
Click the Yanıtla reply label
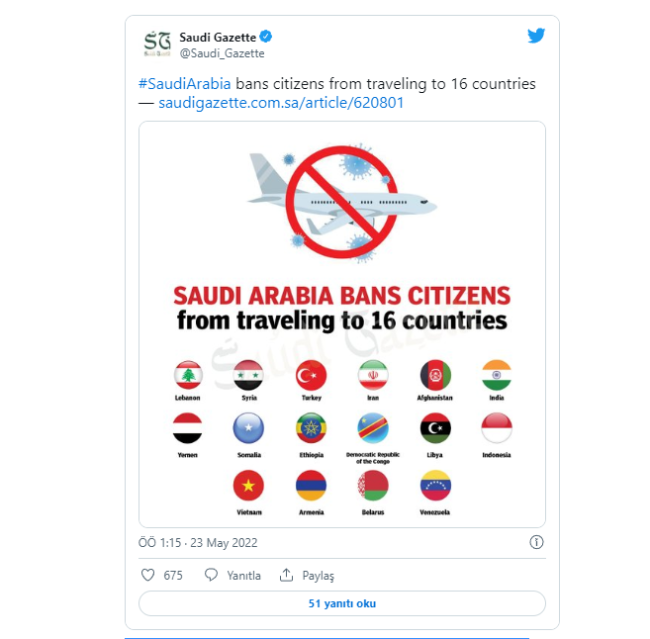tap(243, 575)
